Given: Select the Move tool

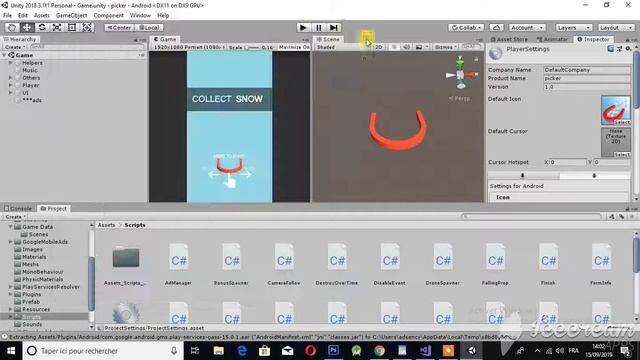Looking at the screenshot, I should [x=27, y=27].
